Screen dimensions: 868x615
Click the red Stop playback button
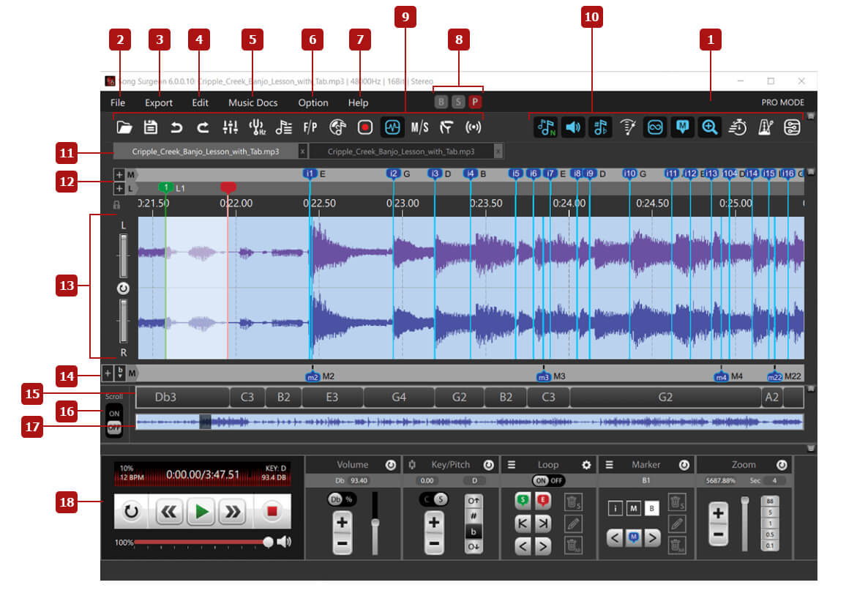272,511
